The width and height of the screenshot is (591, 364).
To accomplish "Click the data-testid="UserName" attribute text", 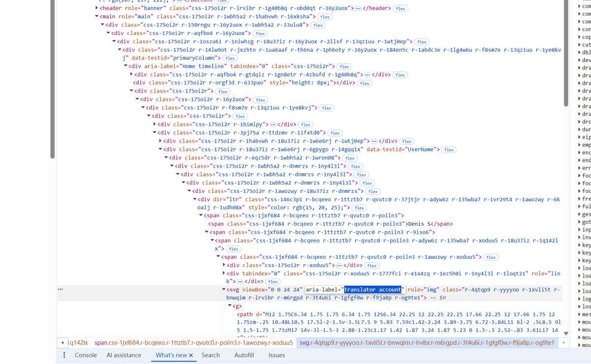I will (403, 150).
